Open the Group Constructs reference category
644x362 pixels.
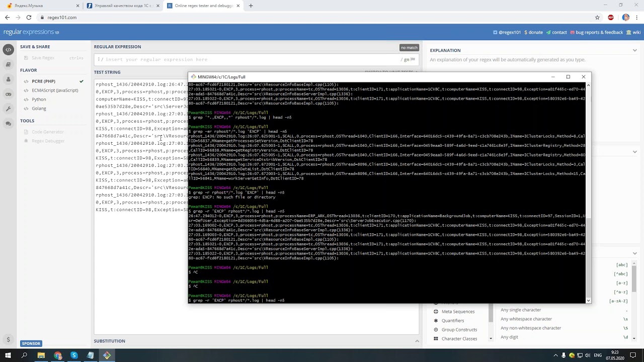tap(459, 330)
